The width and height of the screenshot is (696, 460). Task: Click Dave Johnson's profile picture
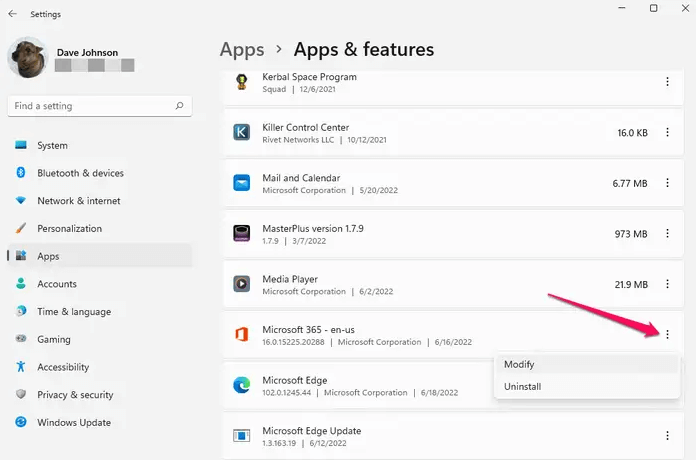[x=28, y=58]
